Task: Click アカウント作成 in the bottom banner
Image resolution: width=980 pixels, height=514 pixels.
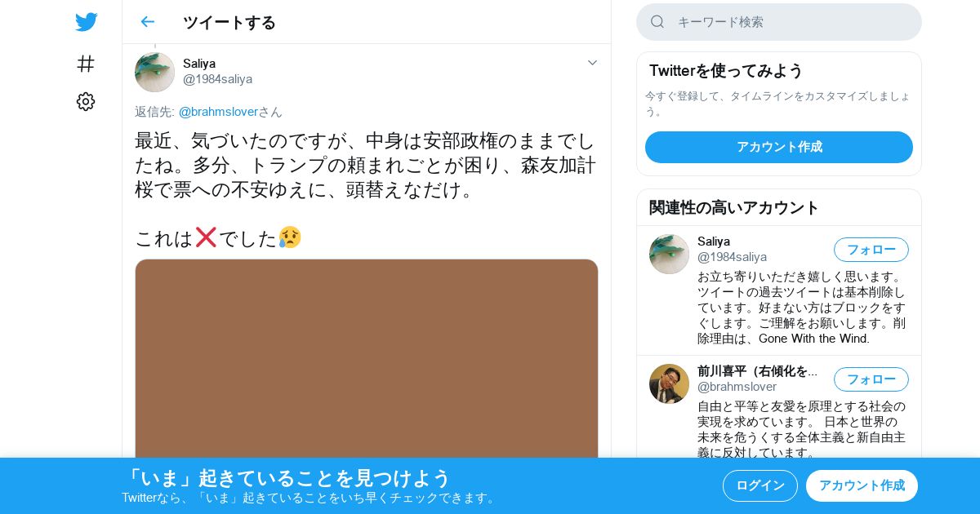Action: click(862, 485)
